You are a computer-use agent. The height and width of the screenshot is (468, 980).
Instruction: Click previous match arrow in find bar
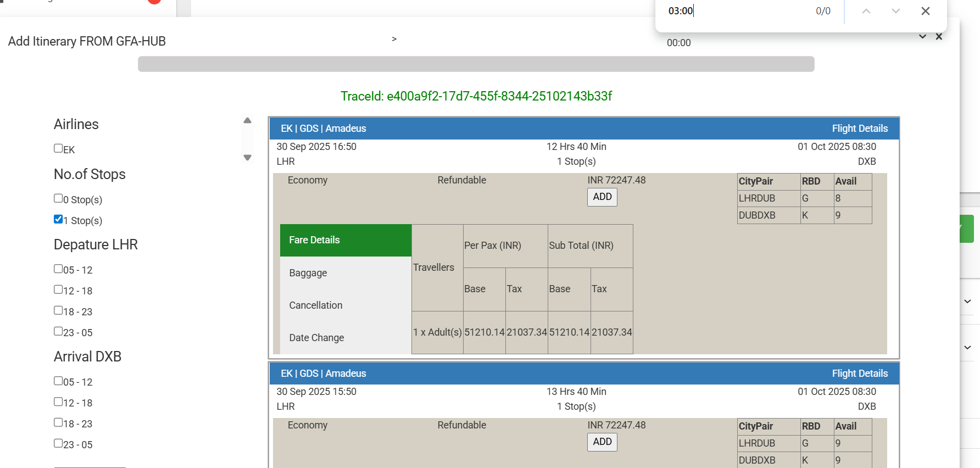pos(866,11)
